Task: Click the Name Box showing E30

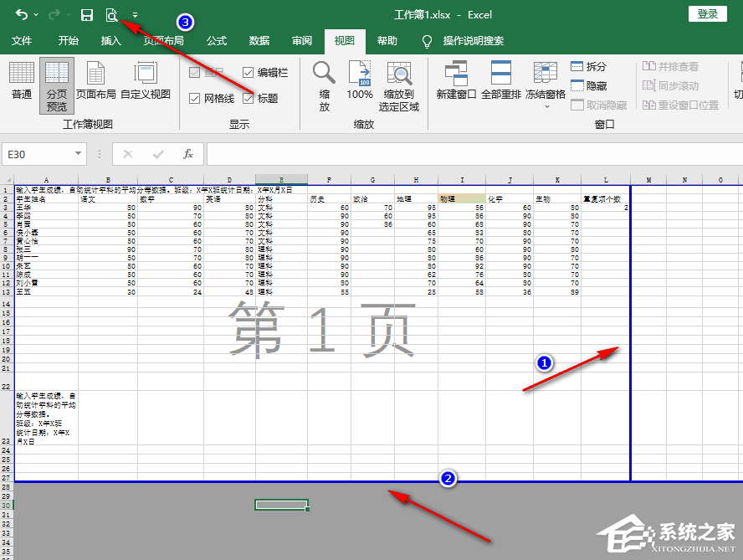Action: click(x=37, y=154)
